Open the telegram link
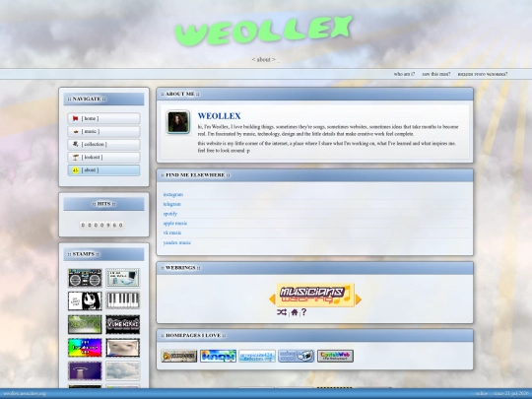 point(172,204)
